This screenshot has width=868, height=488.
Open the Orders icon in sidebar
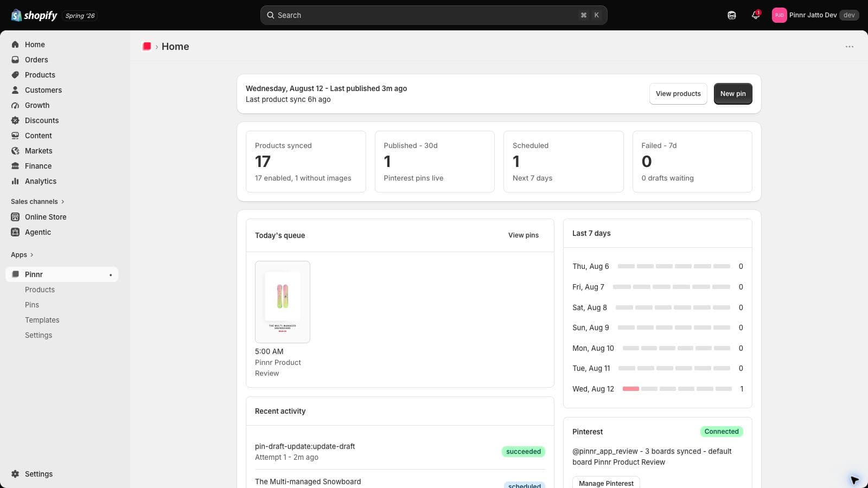[15, 60]
